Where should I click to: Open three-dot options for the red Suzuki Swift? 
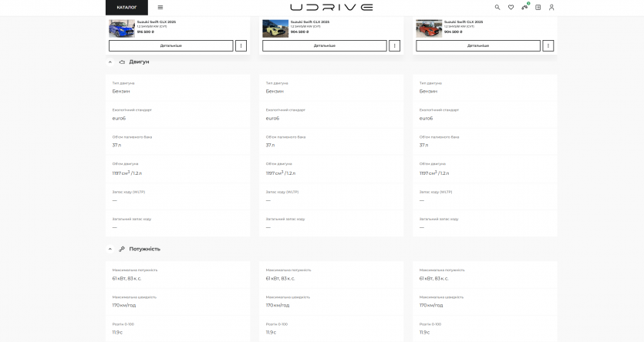(x=548, y=45)
